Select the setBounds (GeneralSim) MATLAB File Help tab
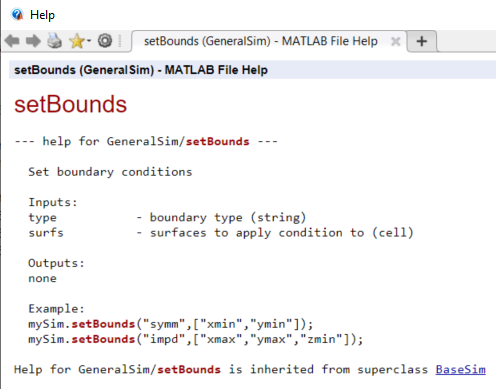This screenshot has height=389, width=496. point(261,41)
